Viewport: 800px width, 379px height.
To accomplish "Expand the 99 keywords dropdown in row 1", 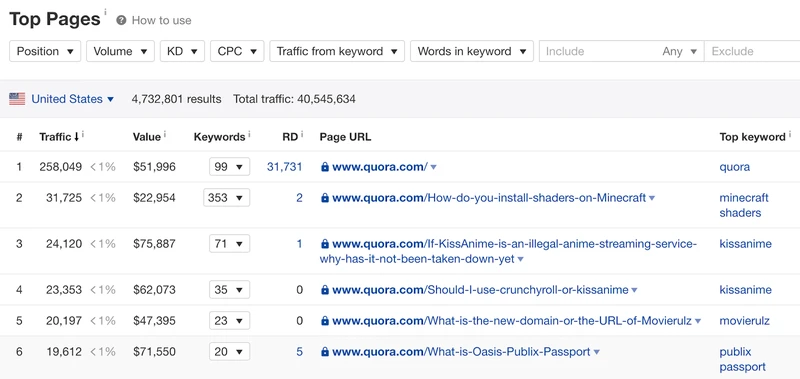I will 229,167.
